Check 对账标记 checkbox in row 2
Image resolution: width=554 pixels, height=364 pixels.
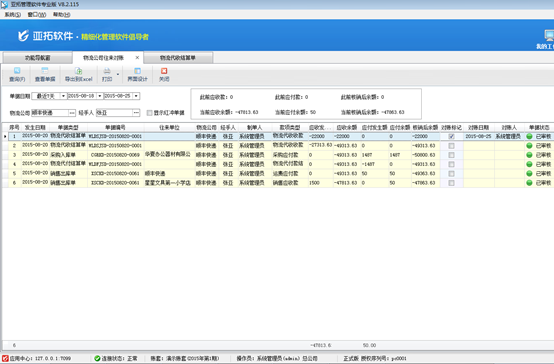point(451,146)
